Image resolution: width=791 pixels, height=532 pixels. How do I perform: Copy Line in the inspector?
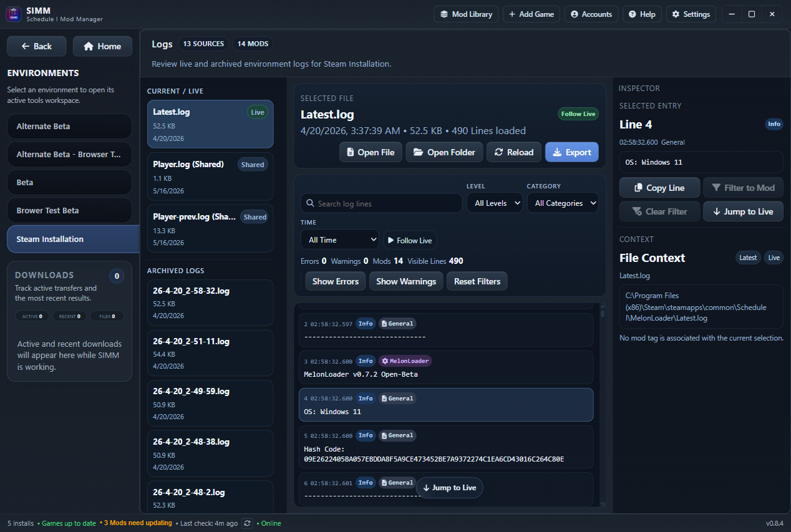tap(659, 188)
